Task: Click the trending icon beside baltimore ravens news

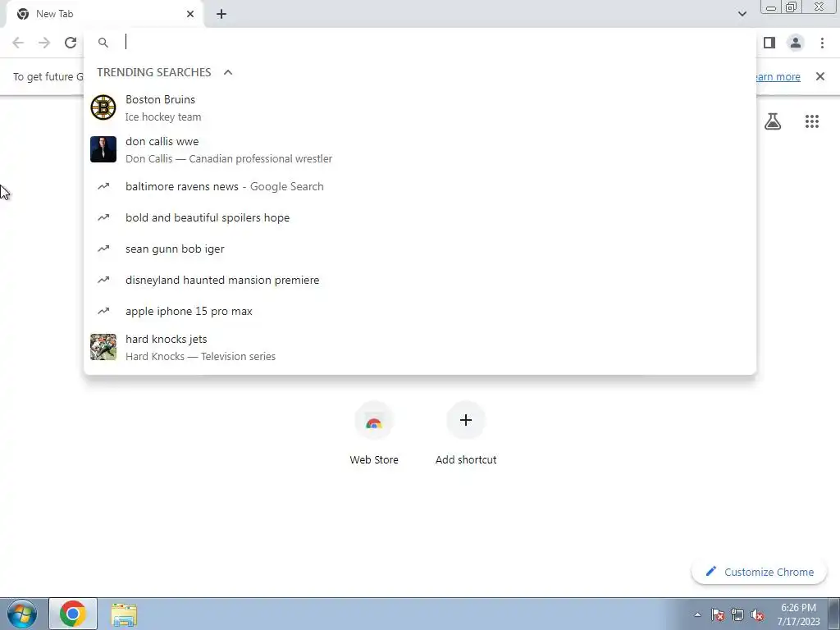Action: click(103, 186)
